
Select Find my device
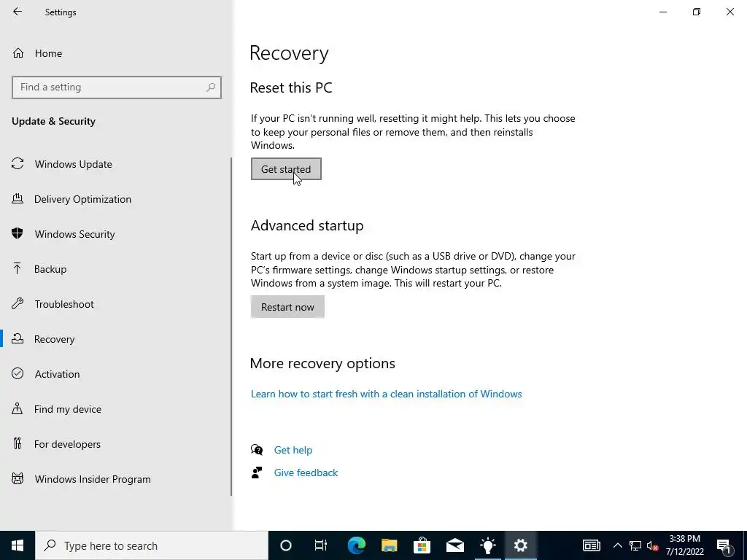click(x=68, y=409)
